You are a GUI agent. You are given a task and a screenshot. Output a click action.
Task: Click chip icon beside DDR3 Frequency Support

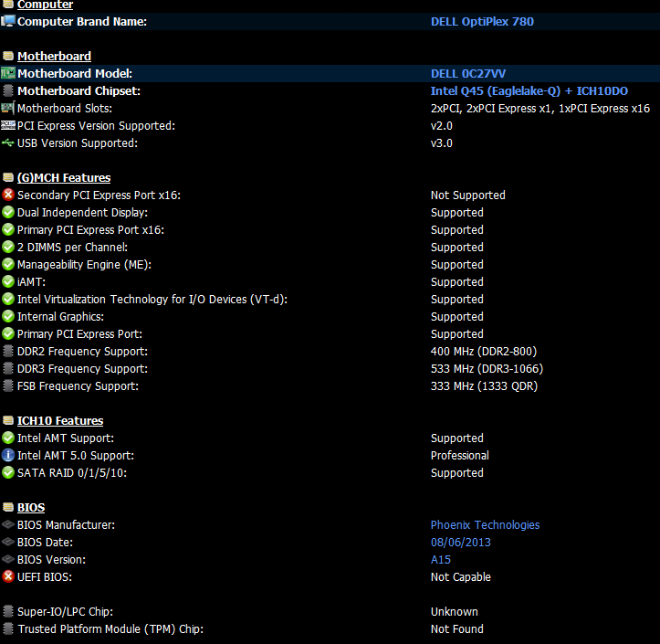point(8,368)
